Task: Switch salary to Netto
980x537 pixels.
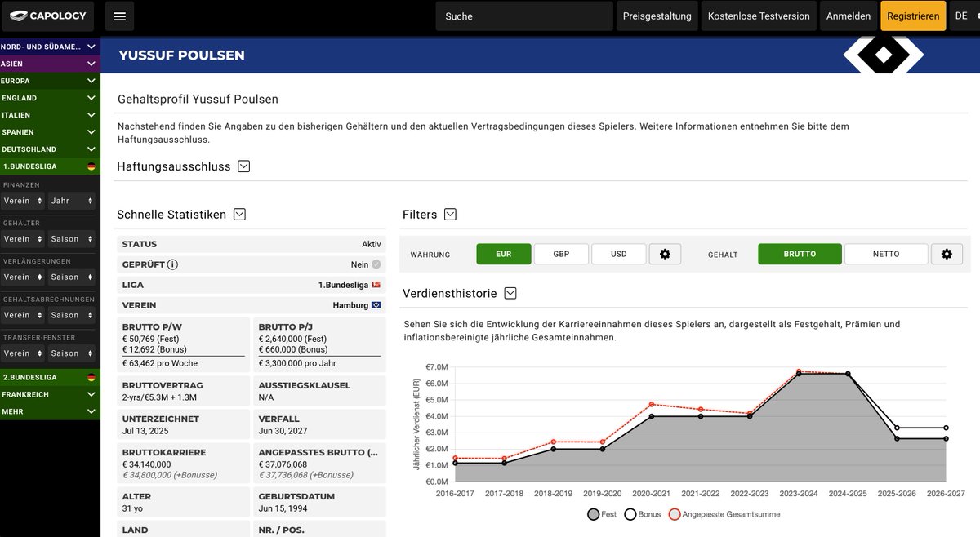Action: 886,254
